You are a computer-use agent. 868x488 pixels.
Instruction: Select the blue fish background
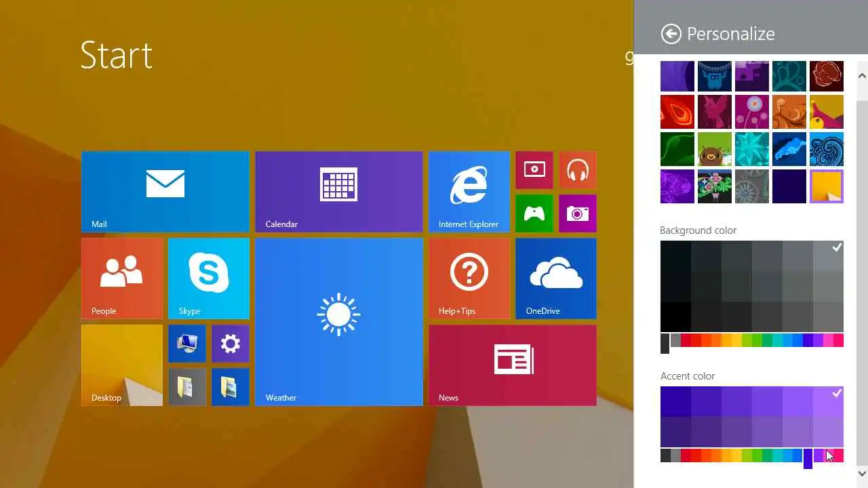(x=789, y=149)
